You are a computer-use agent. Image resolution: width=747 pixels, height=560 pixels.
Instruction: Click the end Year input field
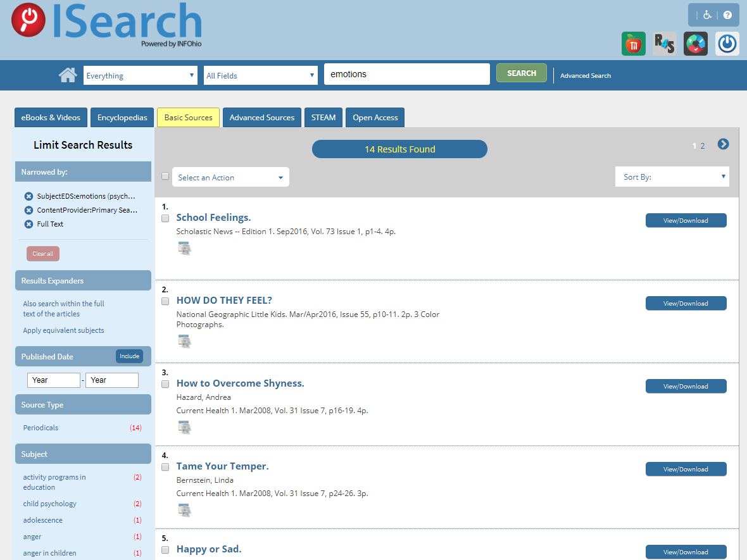tap(112, 380)
